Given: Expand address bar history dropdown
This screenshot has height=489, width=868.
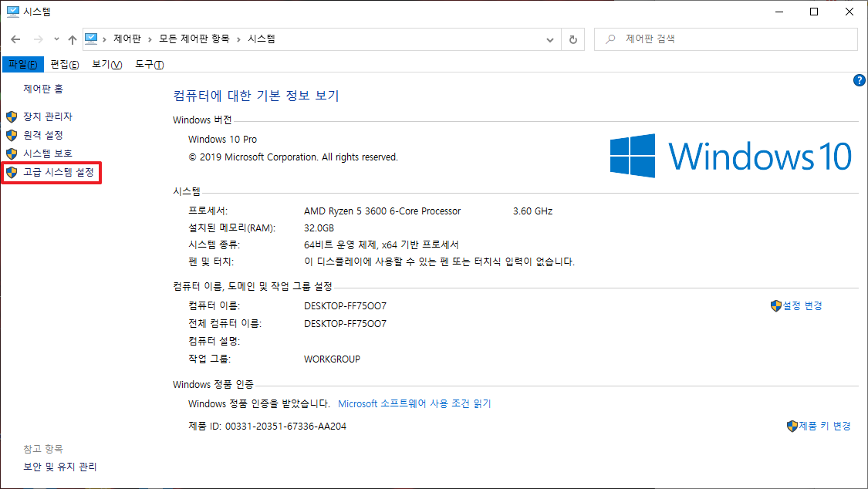Looking at the screenshot, I should tap(549, 40).
